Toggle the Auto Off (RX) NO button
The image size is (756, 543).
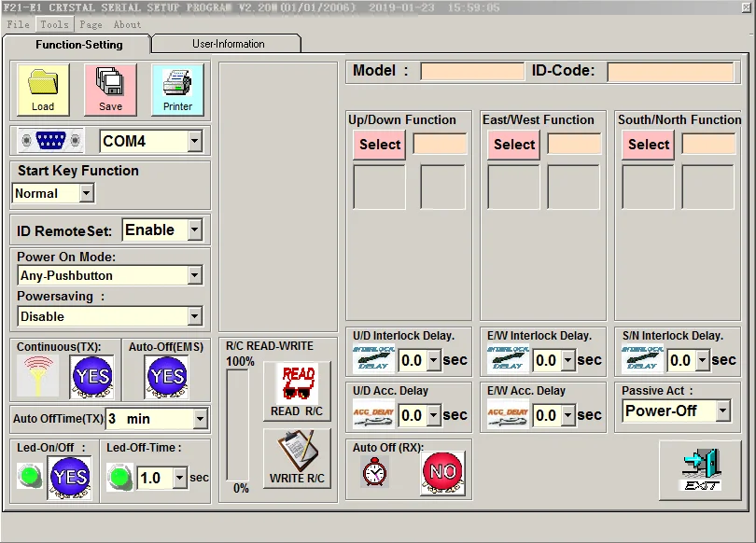click(x=443, y=473)
